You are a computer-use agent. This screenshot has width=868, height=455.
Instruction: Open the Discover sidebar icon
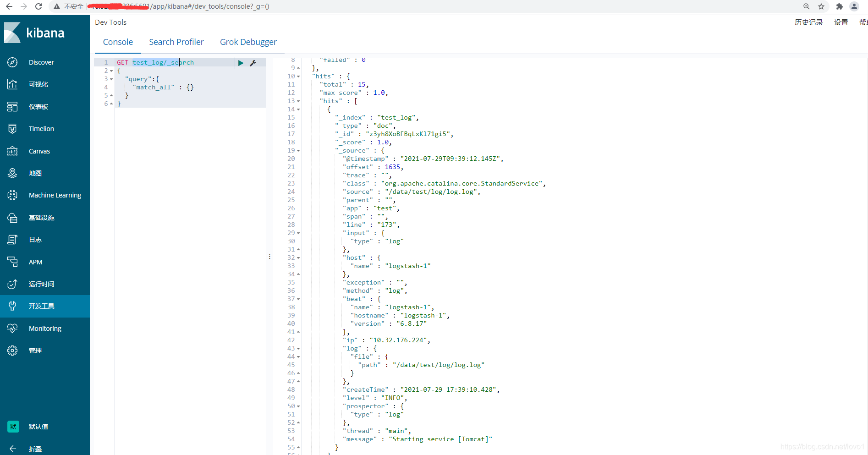click(x=12, y=62)
